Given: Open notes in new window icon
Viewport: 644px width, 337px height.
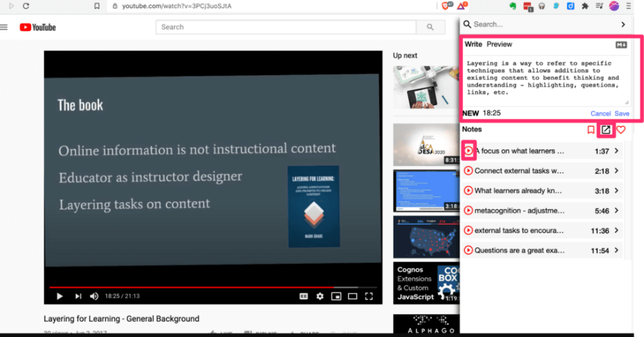Looking at the screenshot, I should 606,130.
